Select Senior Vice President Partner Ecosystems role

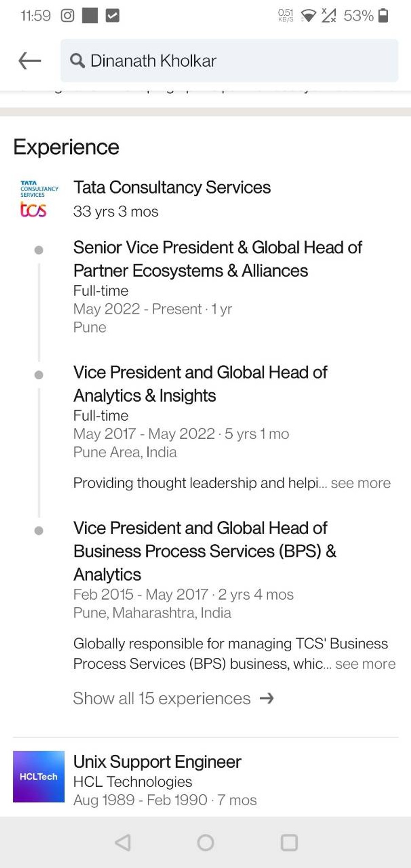217,259
